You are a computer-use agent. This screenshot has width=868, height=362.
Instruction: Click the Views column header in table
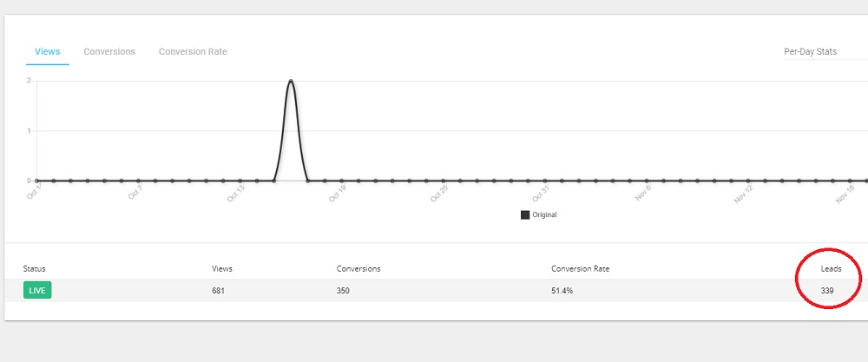click(x=222, y=269)
